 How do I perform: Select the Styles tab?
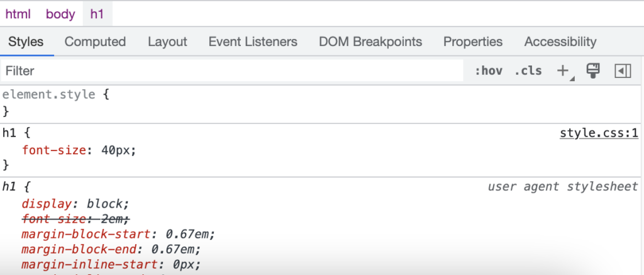[x=26, y=42]
